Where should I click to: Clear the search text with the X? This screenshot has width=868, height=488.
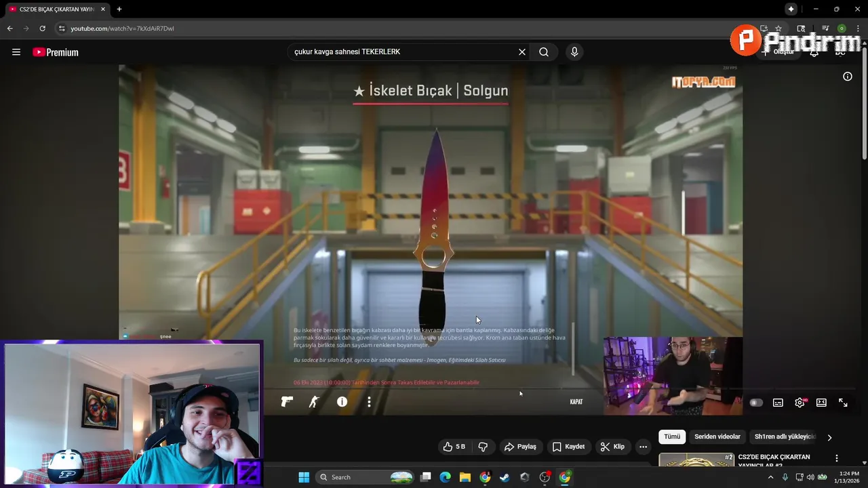(522, 52)
